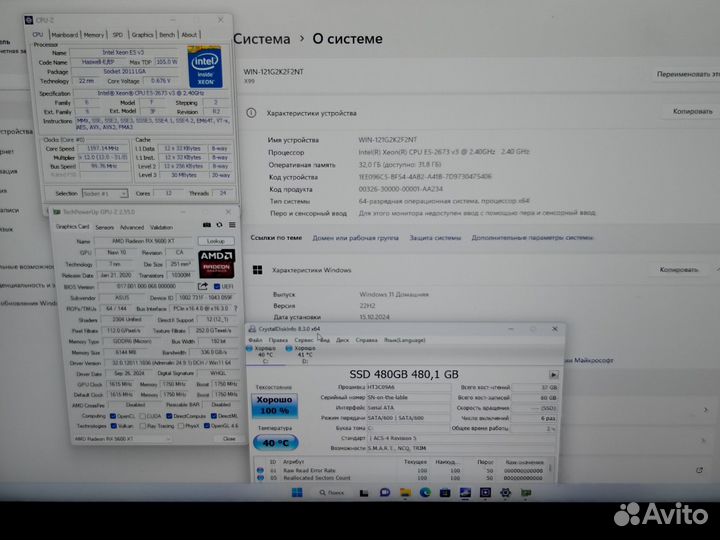Screen dimensions: 720x540
Task: Open the Защита системы link
Action: pos(435,238)
